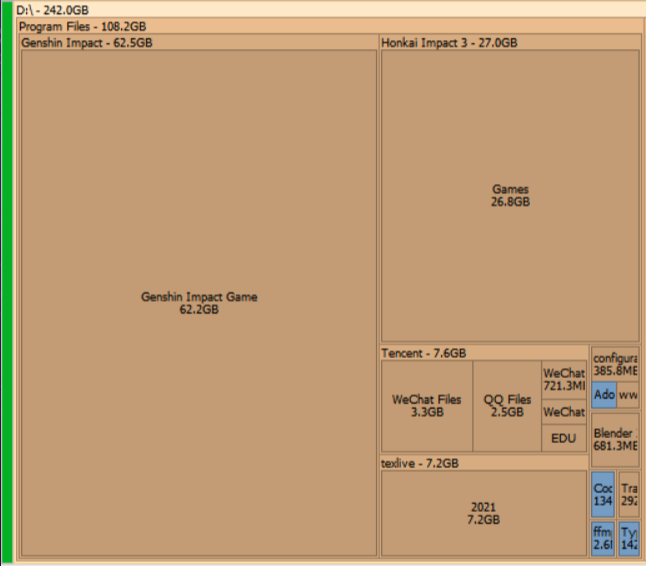The image size is (646, 566).
Task: Click the Tencent 7.6GB folder header
Action: 423,353
